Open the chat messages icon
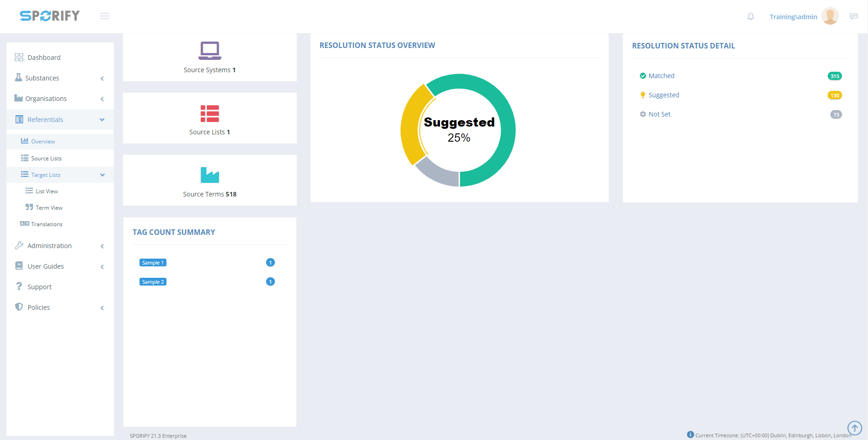This screenshot has width=868, height=440. click(853, 16)
